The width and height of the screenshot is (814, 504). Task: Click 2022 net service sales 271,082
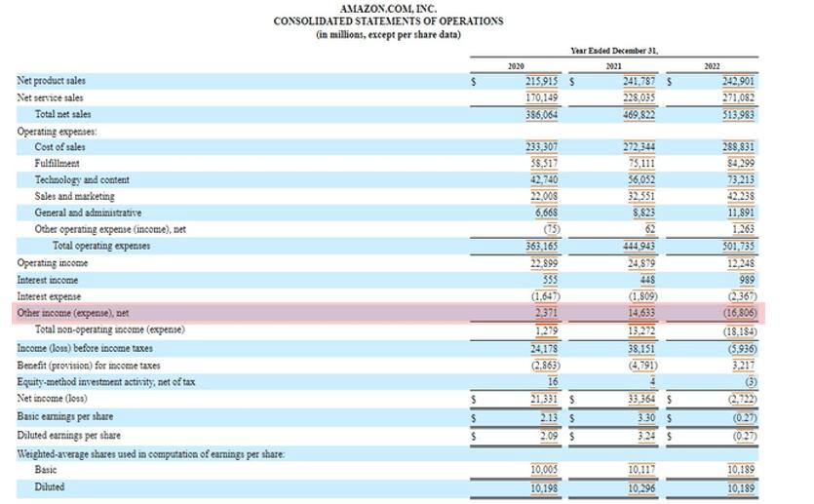point(738,98)
